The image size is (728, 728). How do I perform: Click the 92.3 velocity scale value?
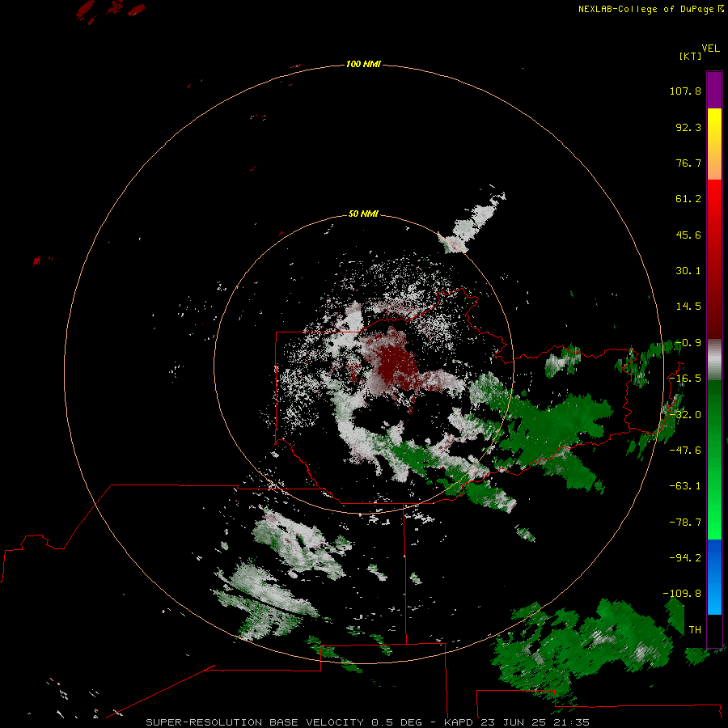(688, 127)
